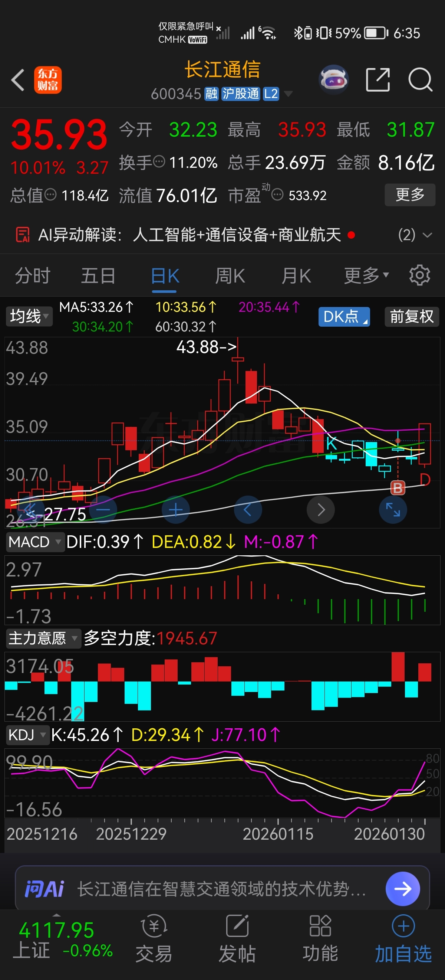Image resolution: width=445 pixels, height=980 pixels.
Task: Open chart settings gear icon
Action: coord(419,275)
